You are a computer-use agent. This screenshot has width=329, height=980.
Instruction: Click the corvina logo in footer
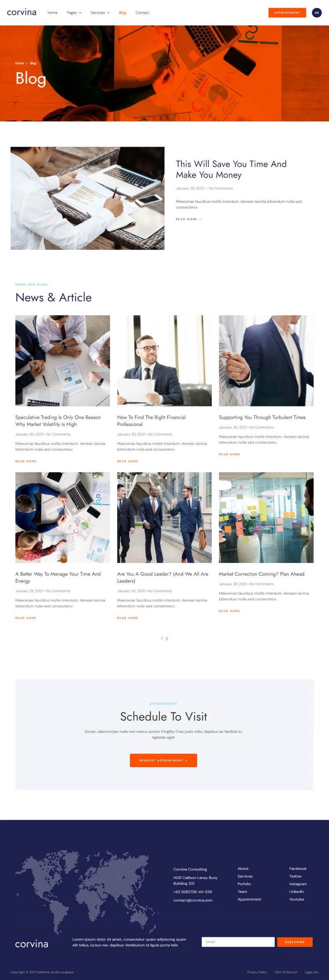click(x=32, y=944)
